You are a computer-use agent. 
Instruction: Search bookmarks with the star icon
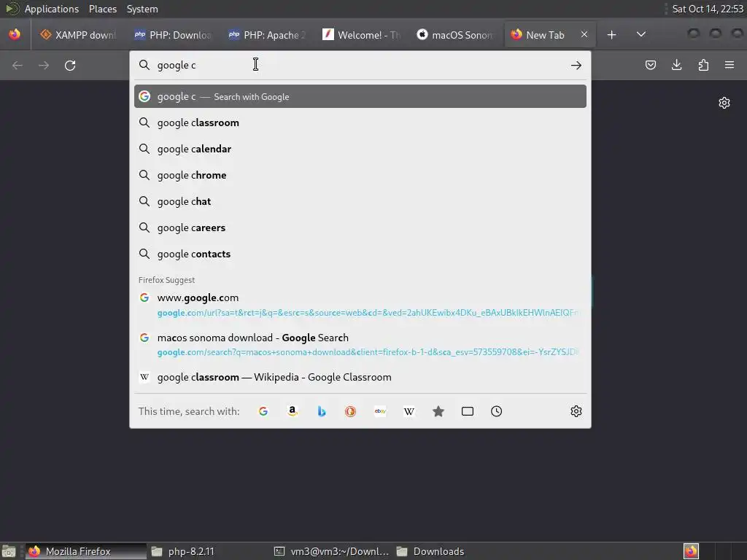click(438, 411)
